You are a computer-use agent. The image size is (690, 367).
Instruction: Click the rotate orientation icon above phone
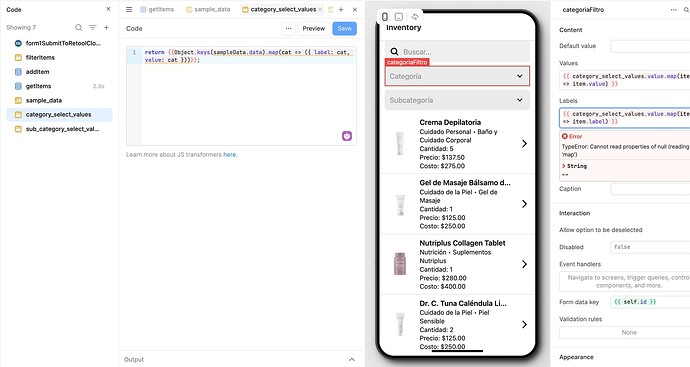click(x=415, y=17)
